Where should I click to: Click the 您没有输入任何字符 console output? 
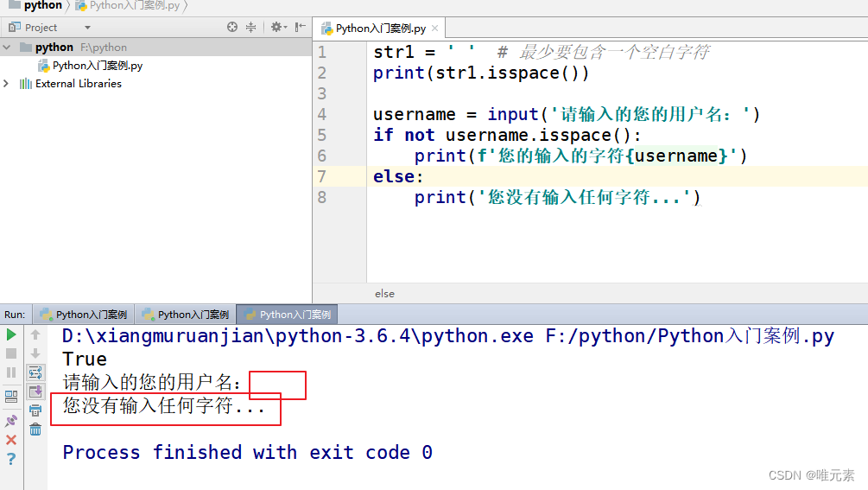tap(164, 406)
